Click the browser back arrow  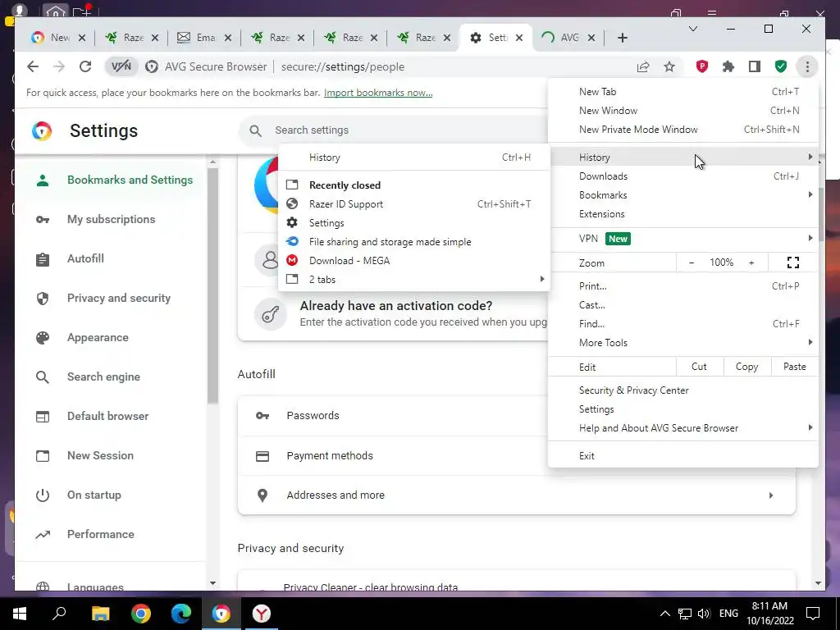tap(33, 66)
